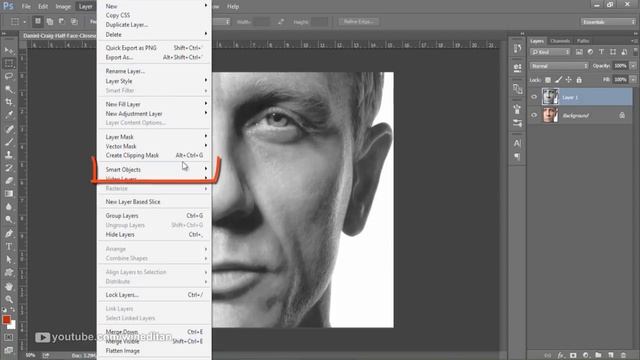The height and width of the screenshot is (360, 640).
Task: Expand the Layer Style submenu
Action: (155, 81)
